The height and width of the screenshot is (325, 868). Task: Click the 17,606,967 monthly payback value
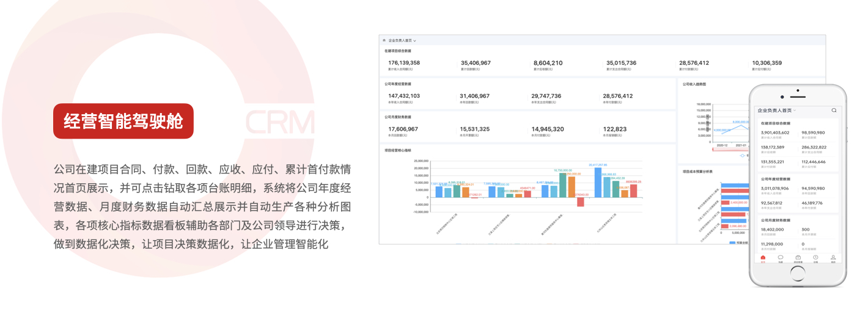pos(403,129)
